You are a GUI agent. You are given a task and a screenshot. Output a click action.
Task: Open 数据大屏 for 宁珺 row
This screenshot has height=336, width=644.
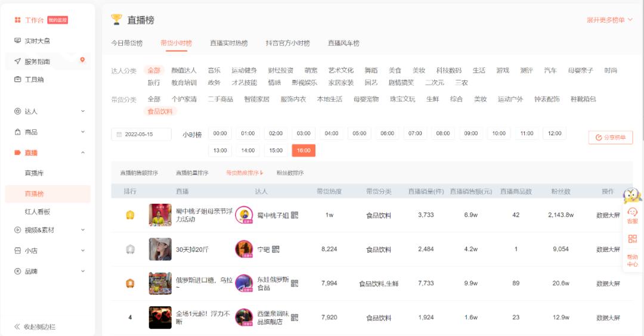[608, 250]
